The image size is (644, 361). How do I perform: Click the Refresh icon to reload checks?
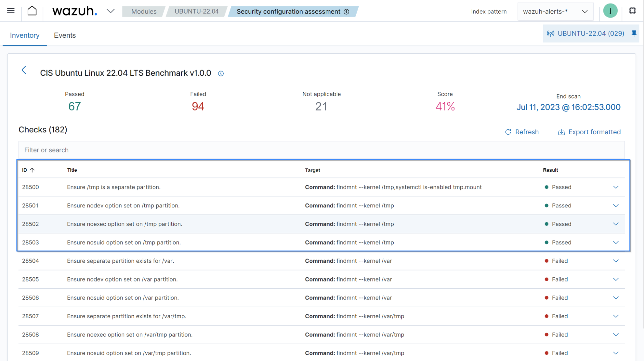[x=508, y=132]
